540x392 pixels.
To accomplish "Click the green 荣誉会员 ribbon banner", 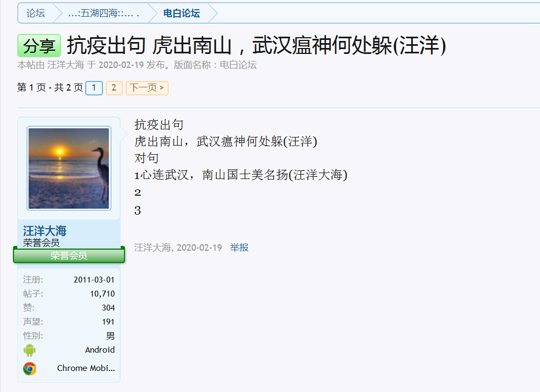I will pos(69,256).
